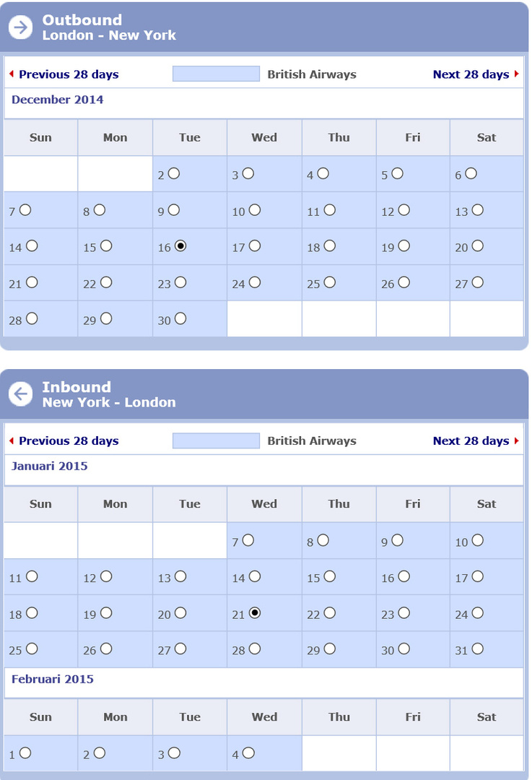Pick January 7 for the inbound flight
The image size is (532, 780).
[x=248, y=540]
